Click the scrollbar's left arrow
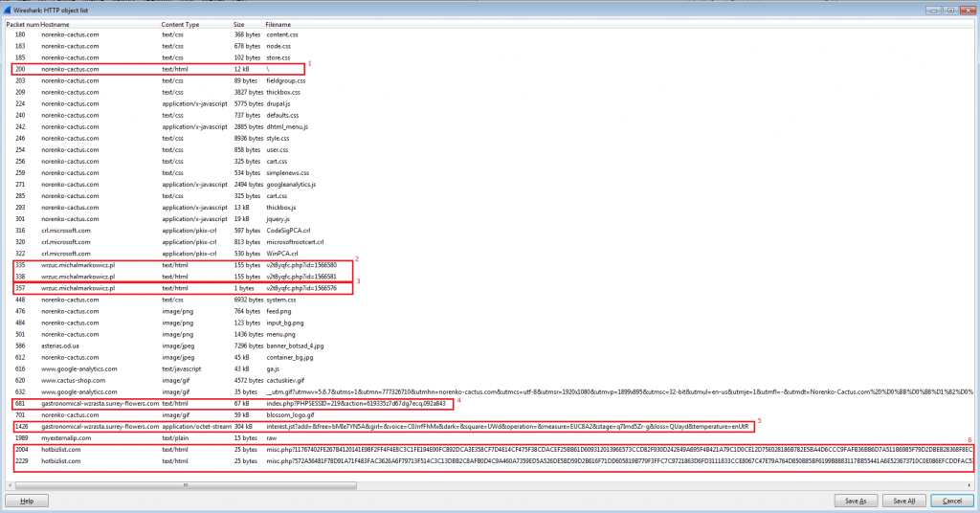Screen dimensions: 980x513 pyautogui.click(x=10, y=485)
